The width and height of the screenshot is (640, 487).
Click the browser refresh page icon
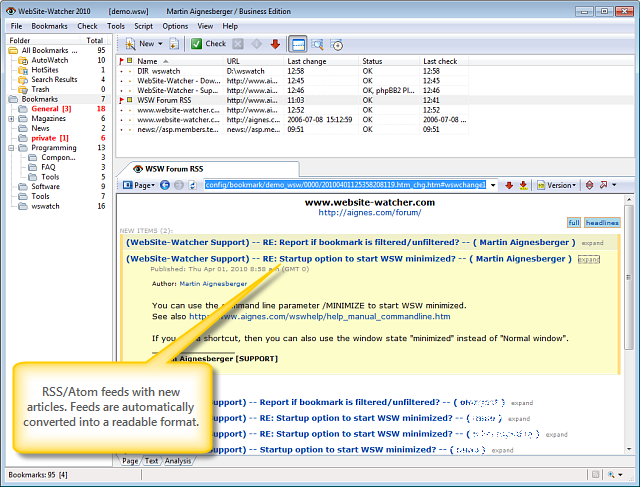click(x=192, y=185)
